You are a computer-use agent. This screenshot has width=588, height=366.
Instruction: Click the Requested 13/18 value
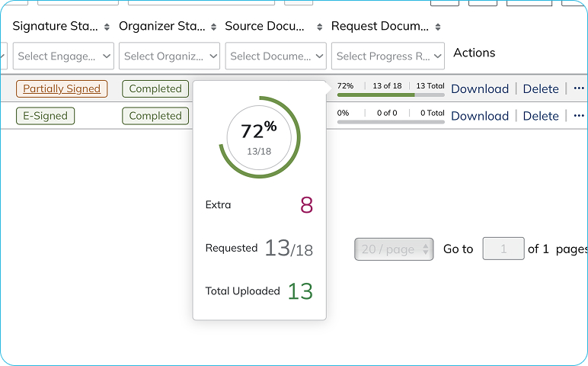pyautogui.click(x=289, y=248)
